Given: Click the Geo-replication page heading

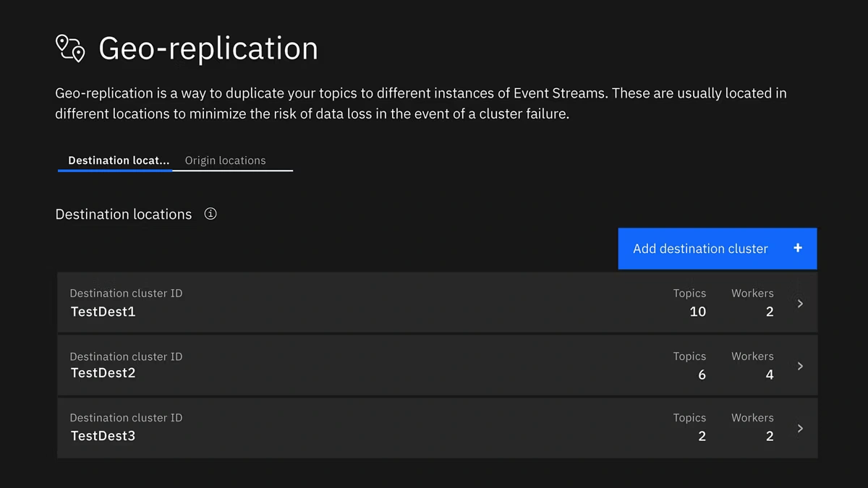Looking at the screenshot, I should click(208, 48).
